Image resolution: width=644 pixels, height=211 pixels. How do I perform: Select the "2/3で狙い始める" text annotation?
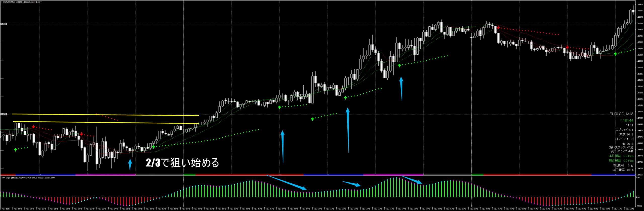pyautogui.click(x=182, y=163)
